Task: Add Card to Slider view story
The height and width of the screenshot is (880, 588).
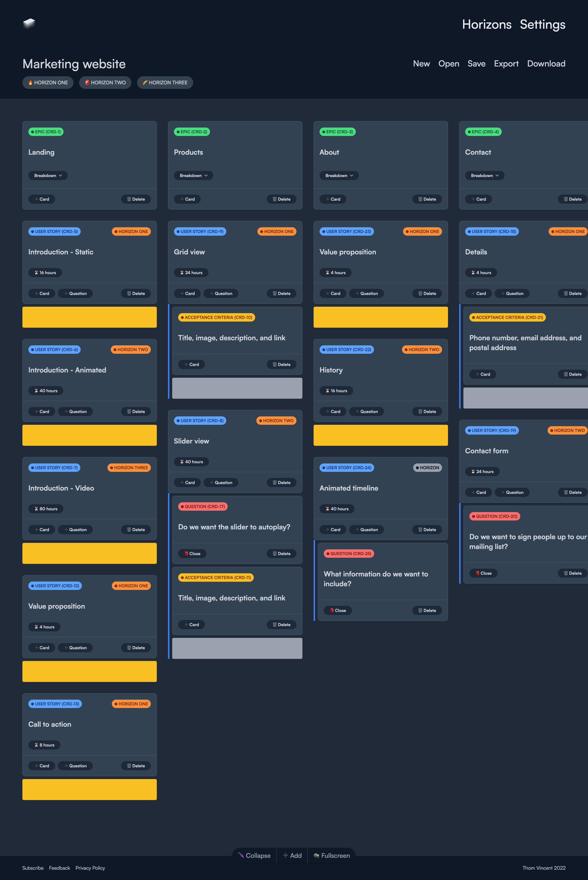Action: pos(187,482)
